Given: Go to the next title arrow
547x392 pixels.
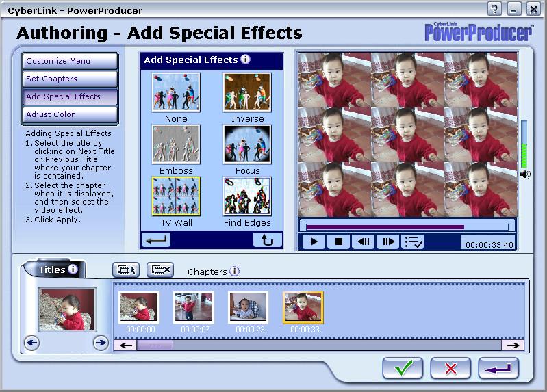Looking at the screenshot, I should point(101,343).
